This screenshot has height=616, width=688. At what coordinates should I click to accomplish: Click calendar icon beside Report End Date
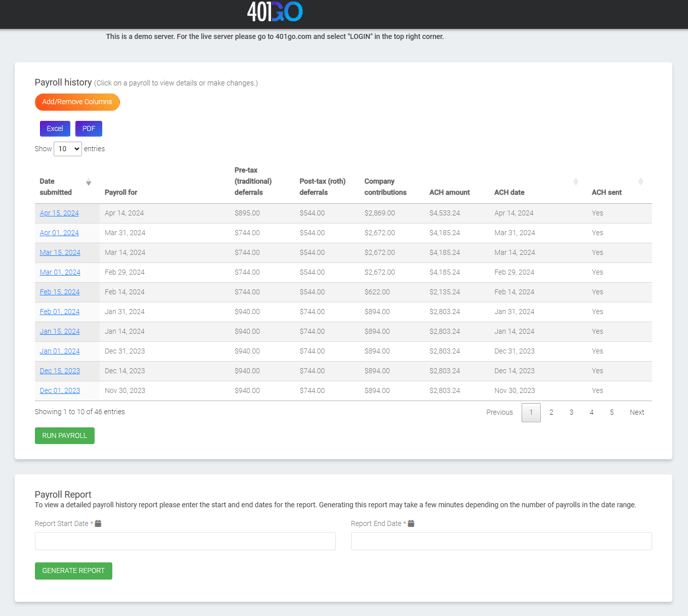point(411,524)
